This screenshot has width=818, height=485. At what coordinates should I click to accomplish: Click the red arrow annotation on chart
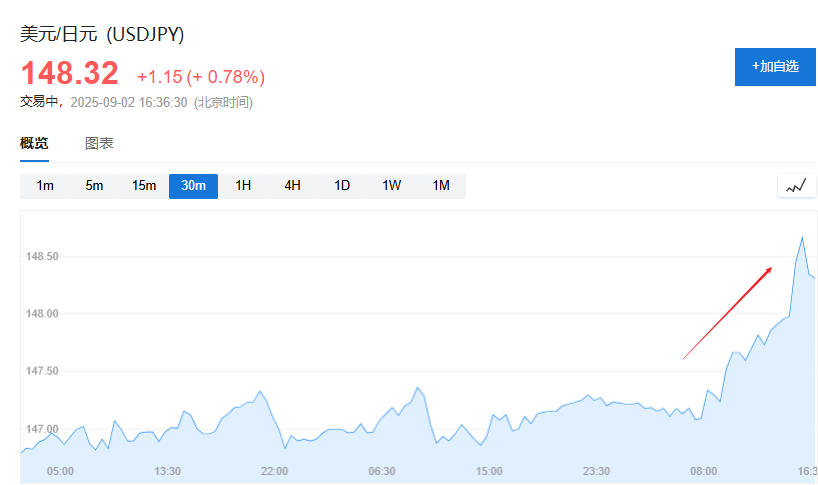coord(727,313)
